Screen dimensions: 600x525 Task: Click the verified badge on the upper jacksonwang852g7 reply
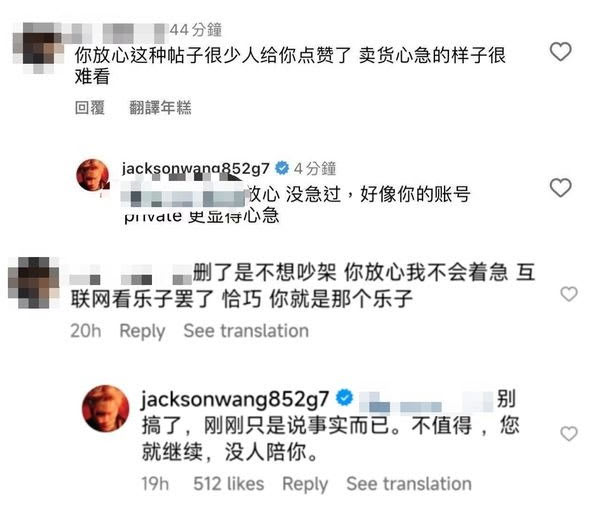[282, 168]
